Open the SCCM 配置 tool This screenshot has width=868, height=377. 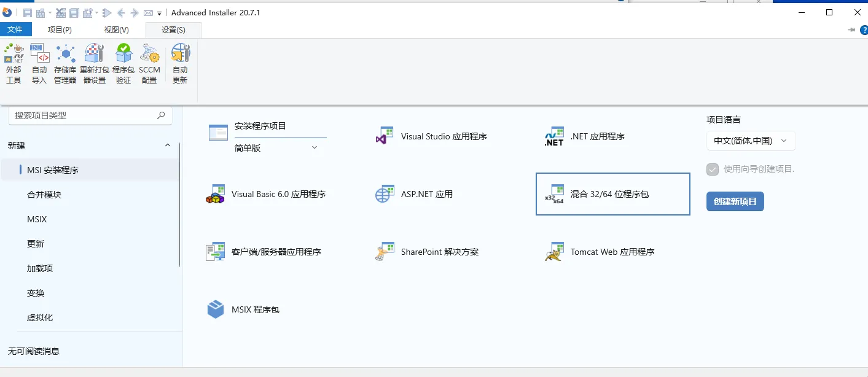[x=149, y=61]
